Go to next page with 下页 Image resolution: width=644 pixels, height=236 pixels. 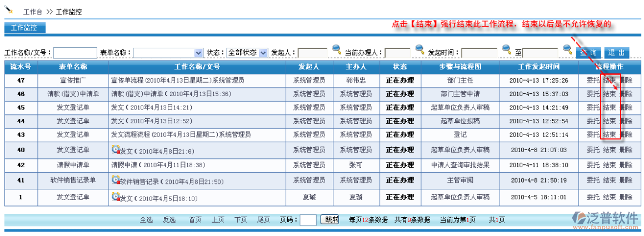241,220
